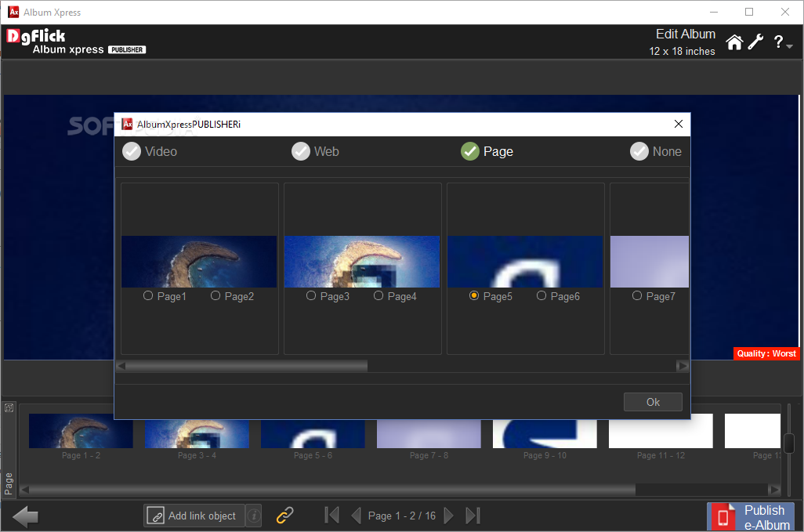Screen dimensions: 804x532
Task: Maximize the Album Xpress window
Action: [749, 12]
